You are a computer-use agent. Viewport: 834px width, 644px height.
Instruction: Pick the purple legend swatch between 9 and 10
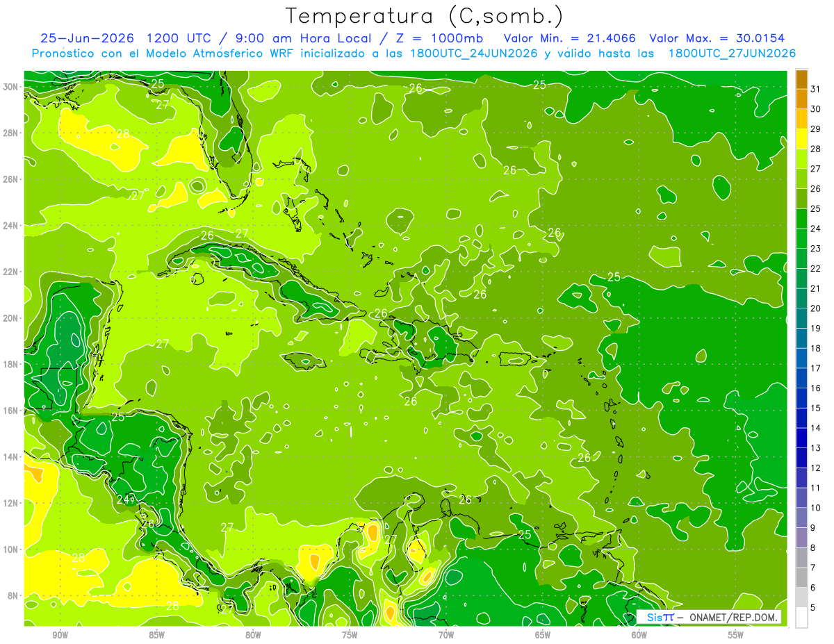point(802,518)
